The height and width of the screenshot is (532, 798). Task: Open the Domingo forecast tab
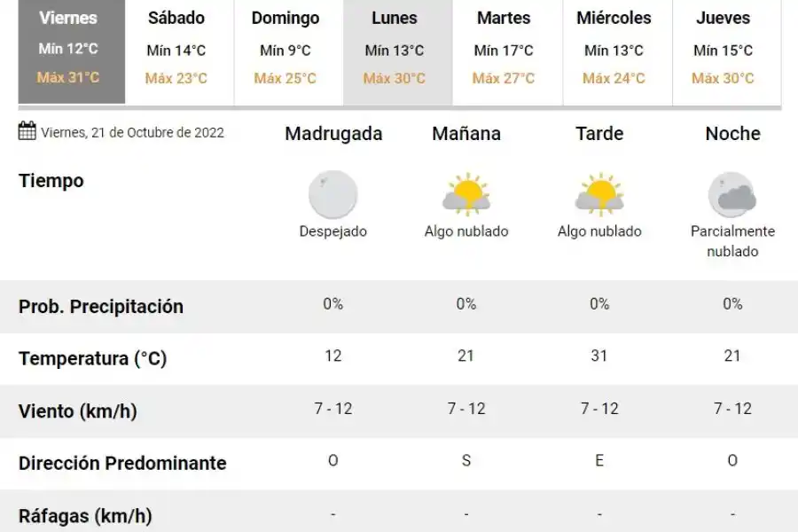286,51
